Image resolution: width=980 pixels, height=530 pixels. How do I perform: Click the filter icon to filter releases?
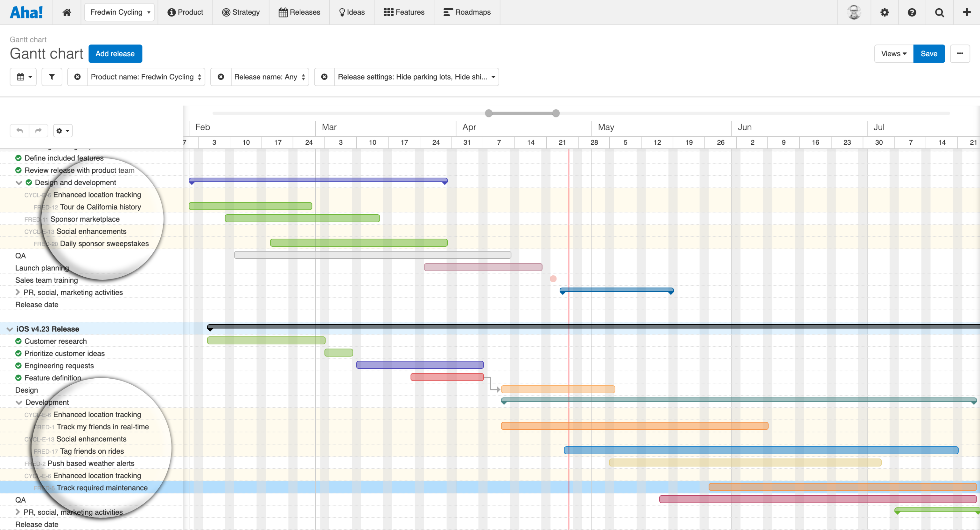tap(52, 76)
